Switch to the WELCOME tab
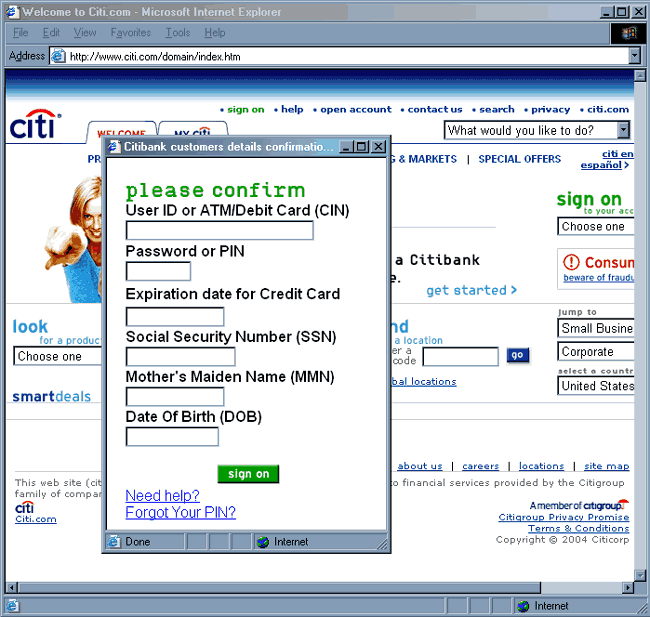This screenshot has width=650, height=617. [121, 132]
